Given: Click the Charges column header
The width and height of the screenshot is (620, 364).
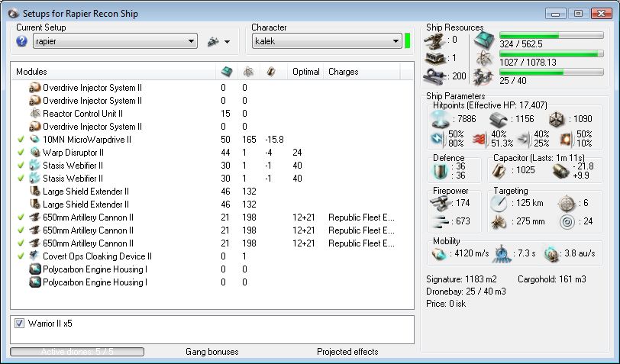Looking at the screenshot, I should point(344,72).
